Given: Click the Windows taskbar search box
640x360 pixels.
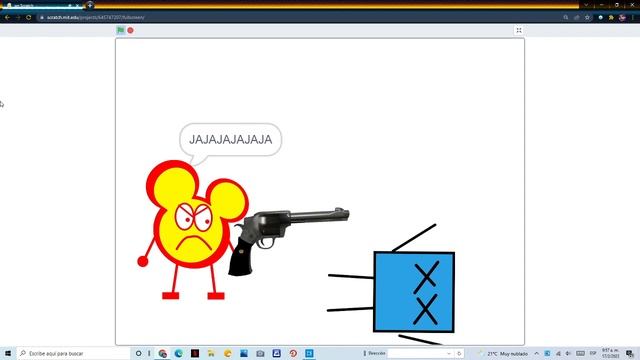Looking at the screenshot, I should pos(73,353).
